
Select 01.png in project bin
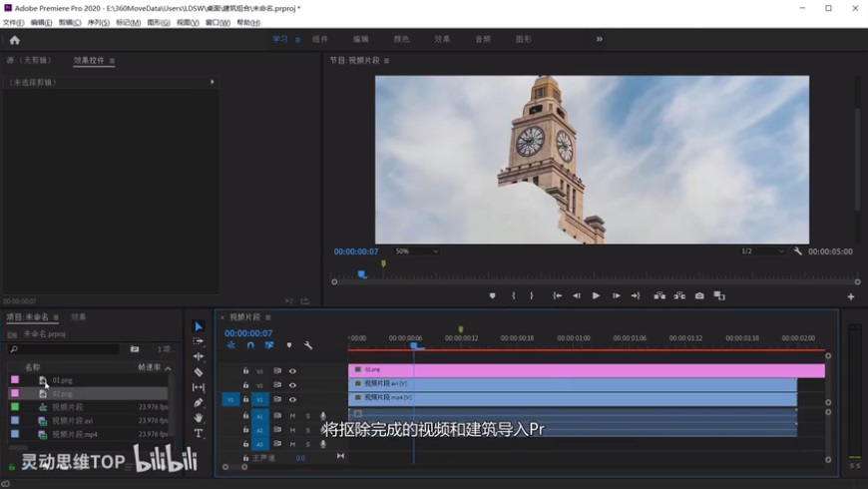62,380
